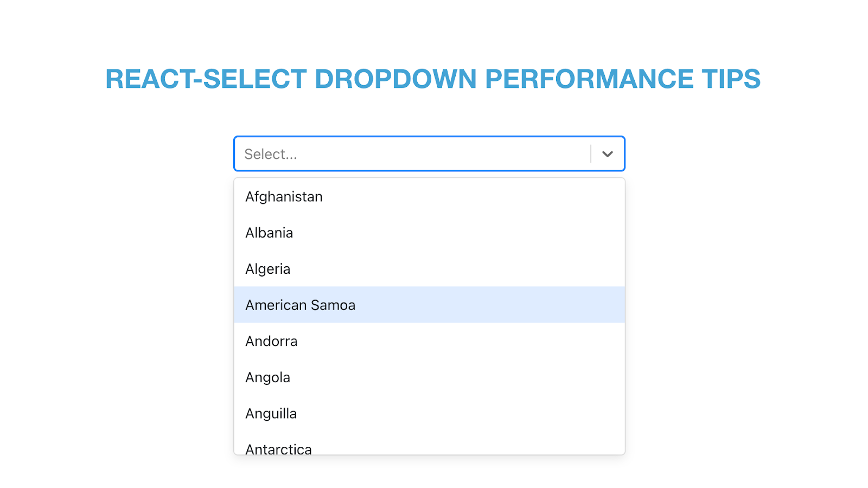
Task: Choose the Andorra entry
Action: pyautogui.click(x=429, y=341)
